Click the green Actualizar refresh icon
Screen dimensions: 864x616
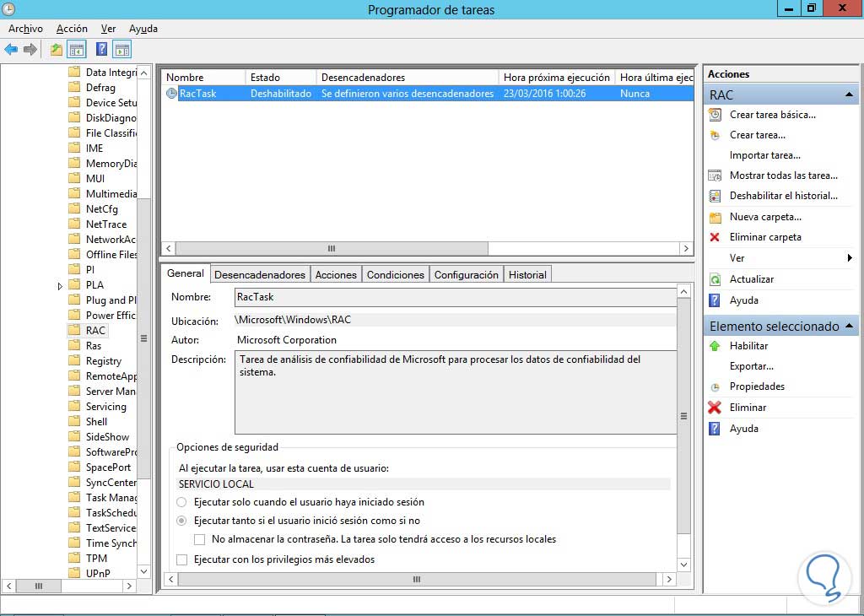(715, 279)
